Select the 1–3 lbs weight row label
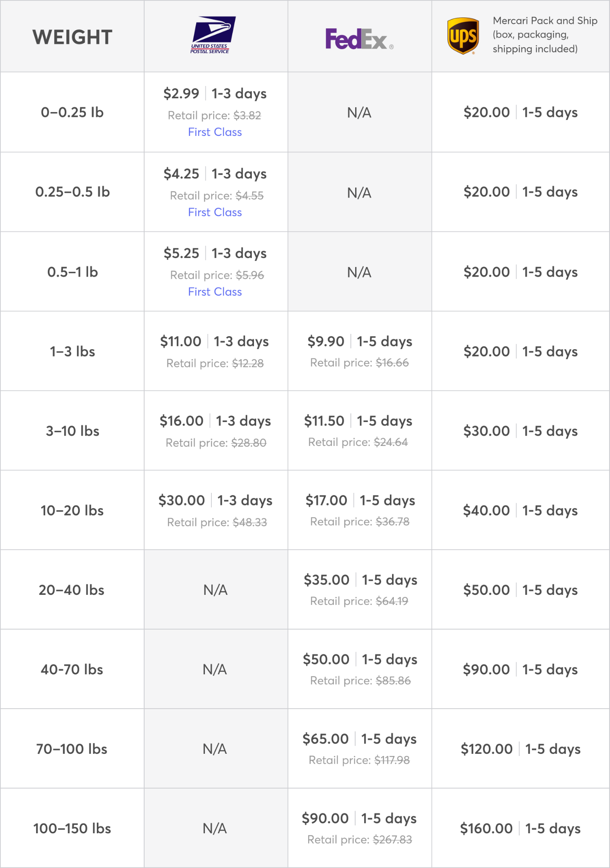 click(x=73, y=351)
